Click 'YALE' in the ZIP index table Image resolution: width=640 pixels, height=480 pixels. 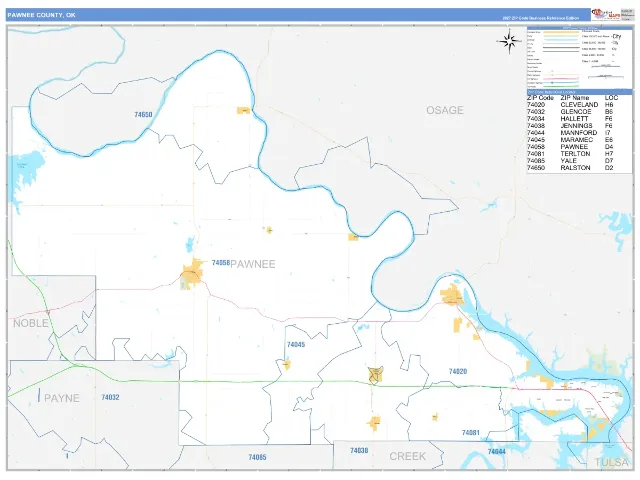tap(569, 161)
